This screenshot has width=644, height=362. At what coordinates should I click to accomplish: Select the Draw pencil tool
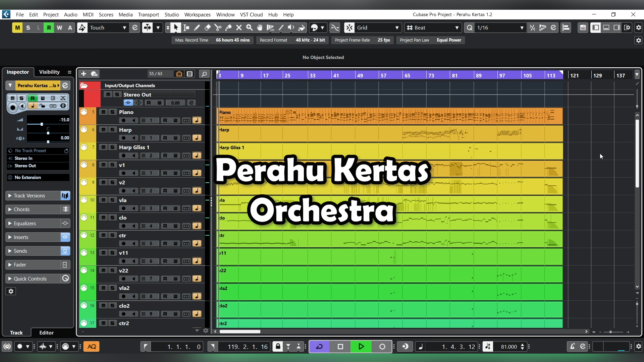(197, 28)
